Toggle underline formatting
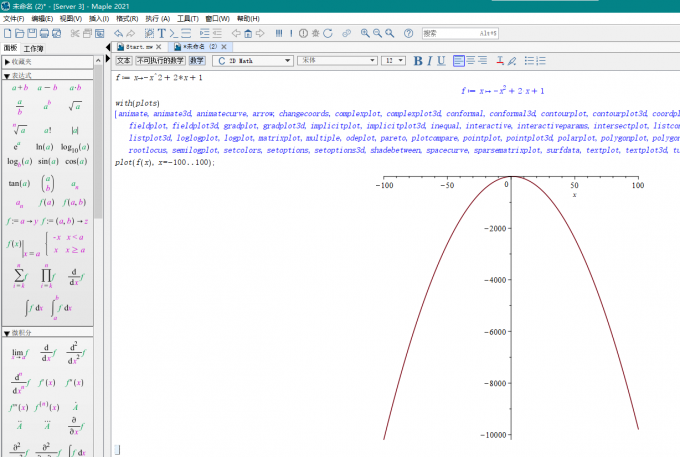This screenshot has width=680, height=457. click(441, 61)
